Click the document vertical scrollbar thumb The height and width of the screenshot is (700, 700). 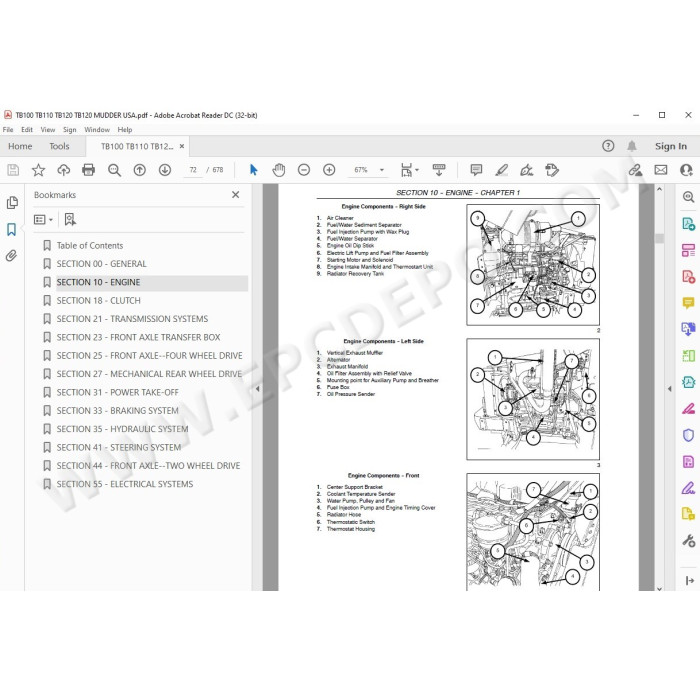click(659, 238)
